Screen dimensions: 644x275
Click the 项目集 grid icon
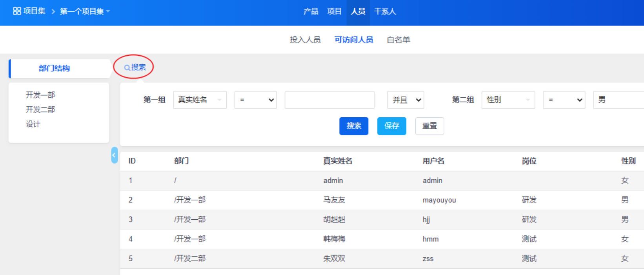[17, 11]
